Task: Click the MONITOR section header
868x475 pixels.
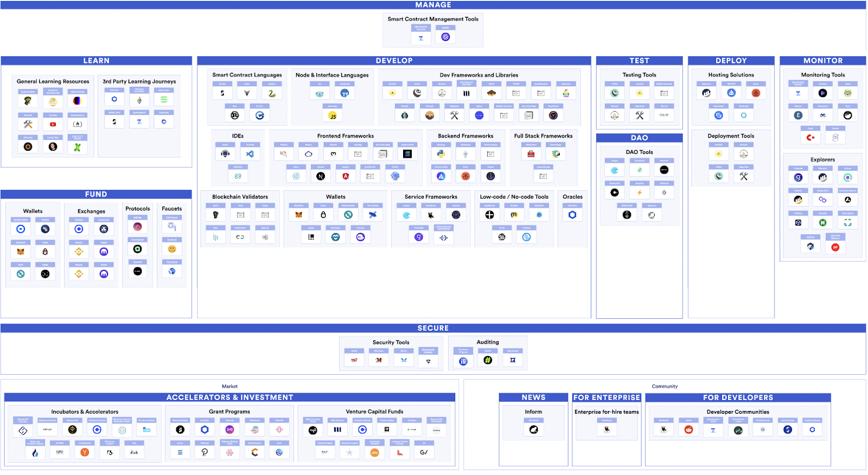Action: tap(823, 61)
